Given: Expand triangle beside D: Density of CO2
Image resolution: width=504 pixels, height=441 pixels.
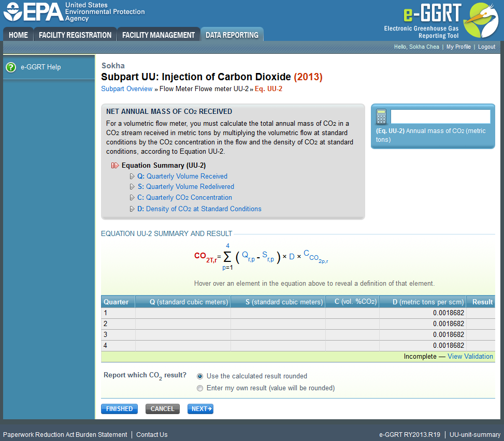Looking at the screenshot, I should (x=132, y=209).
